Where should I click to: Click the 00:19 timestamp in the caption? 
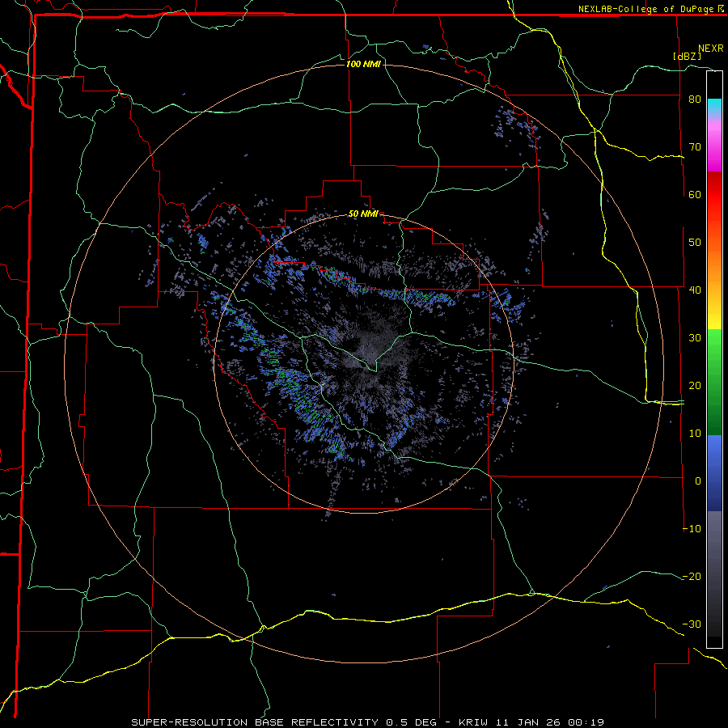(586, 722)
